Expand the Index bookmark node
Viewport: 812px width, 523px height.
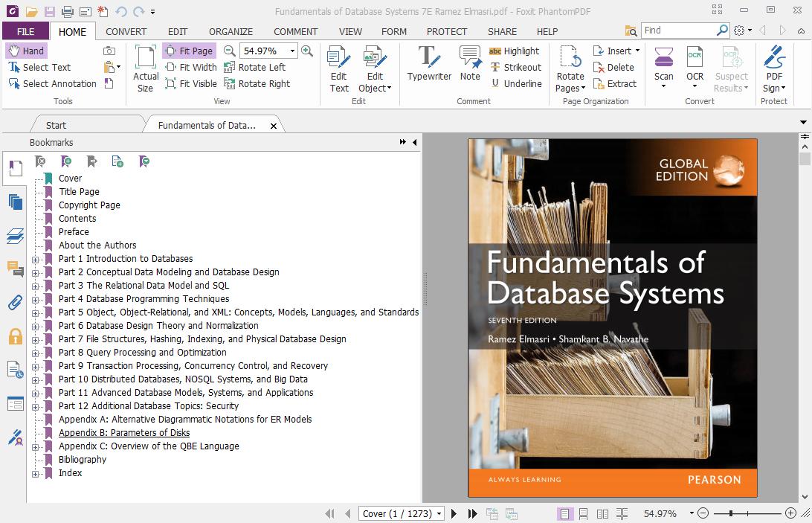[35, 474]
